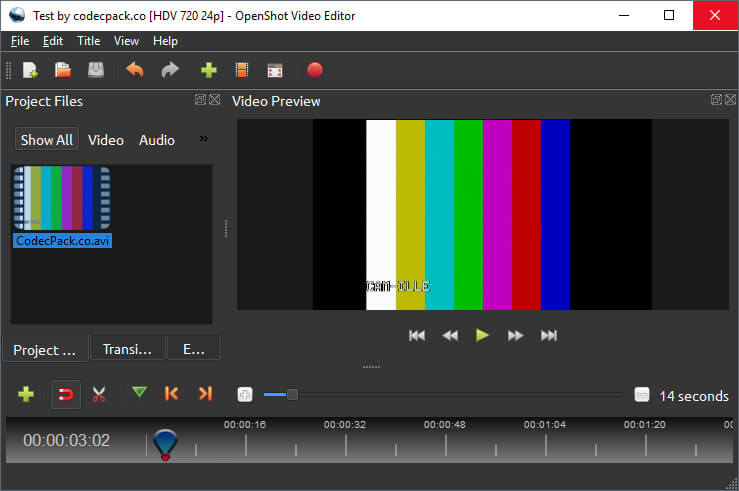The image size is (739, 491).
Task: Maximize the OpenShot window
Action: click(x=669, y=15)
